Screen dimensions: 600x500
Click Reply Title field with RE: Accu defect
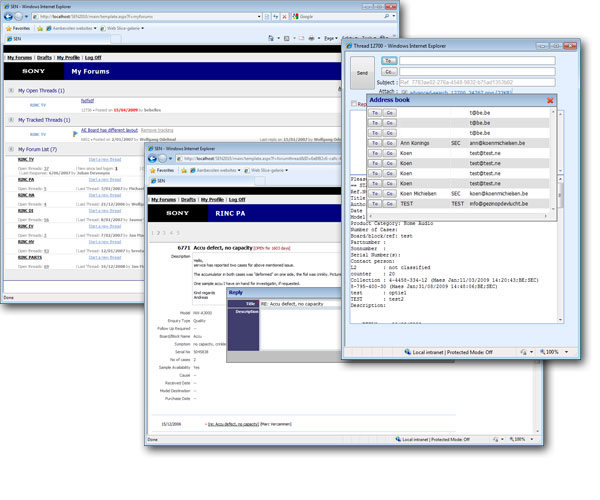[300, 304]
